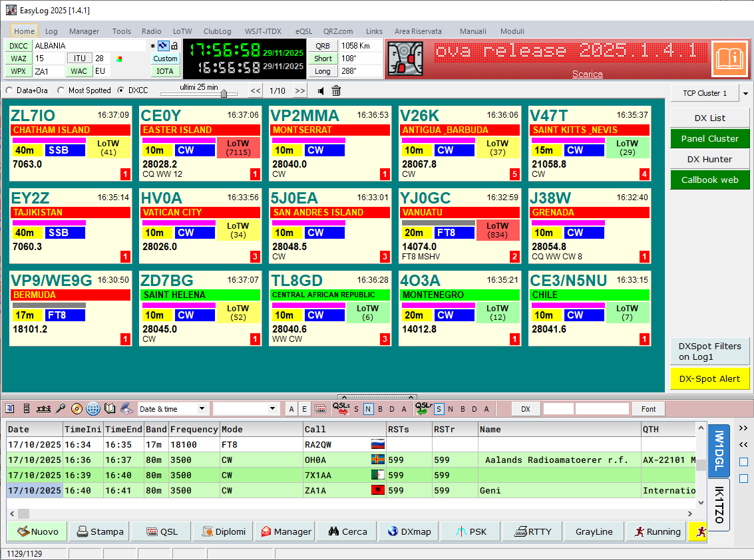
Task: Click the ZL7IO Chatham Island spot card
Action: tap(70, 143)
